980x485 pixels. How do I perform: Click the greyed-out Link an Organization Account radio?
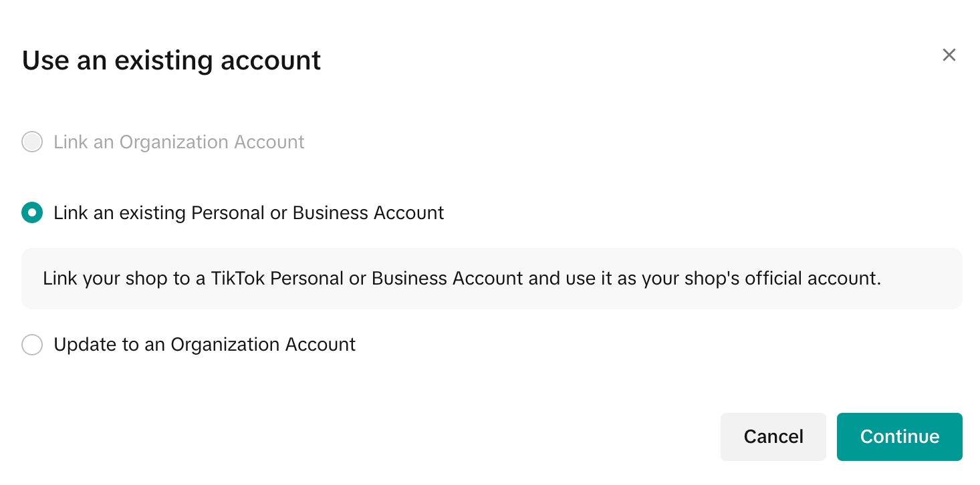32,142
